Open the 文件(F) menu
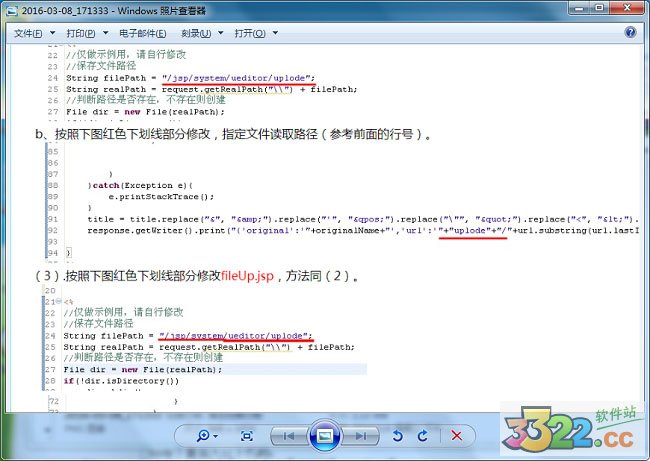 (x=28, y=33)
